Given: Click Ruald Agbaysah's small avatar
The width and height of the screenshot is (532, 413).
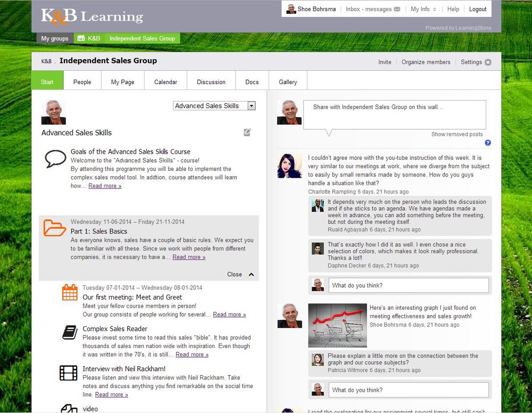Looking at the screenshot, I should pyautogui.click(x=318, y=205).
